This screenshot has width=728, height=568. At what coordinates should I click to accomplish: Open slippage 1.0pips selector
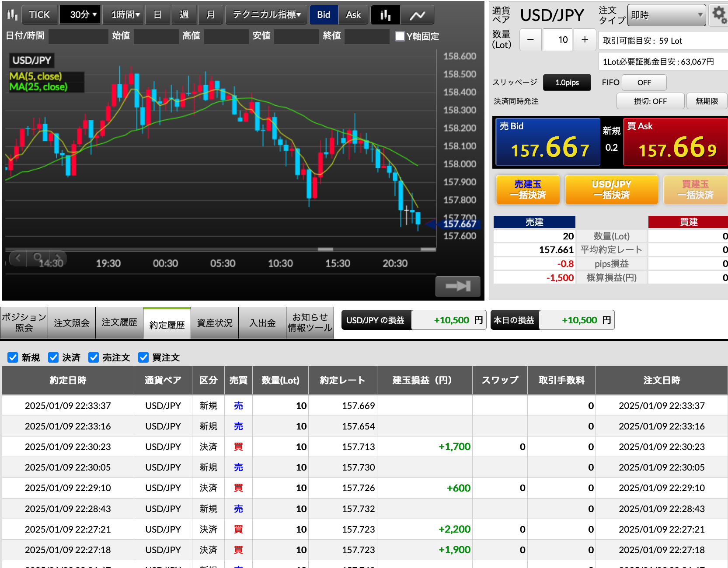click(x=567, y=83)
